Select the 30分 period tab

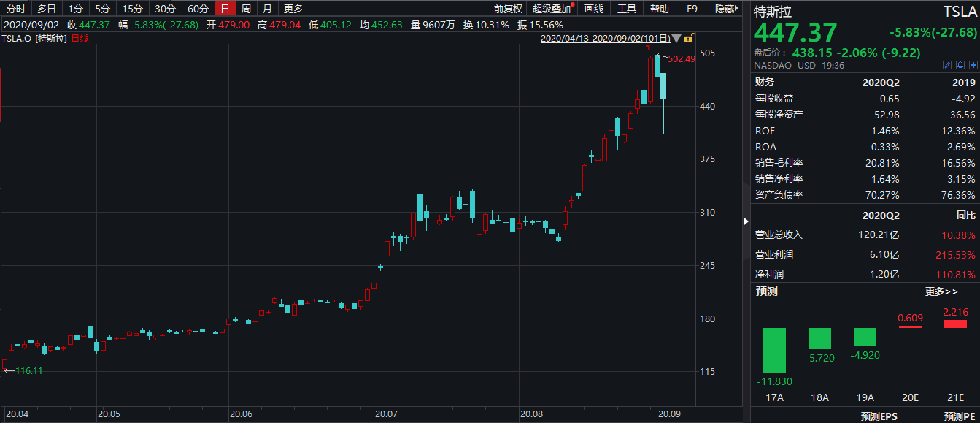[x=165, y=9]
